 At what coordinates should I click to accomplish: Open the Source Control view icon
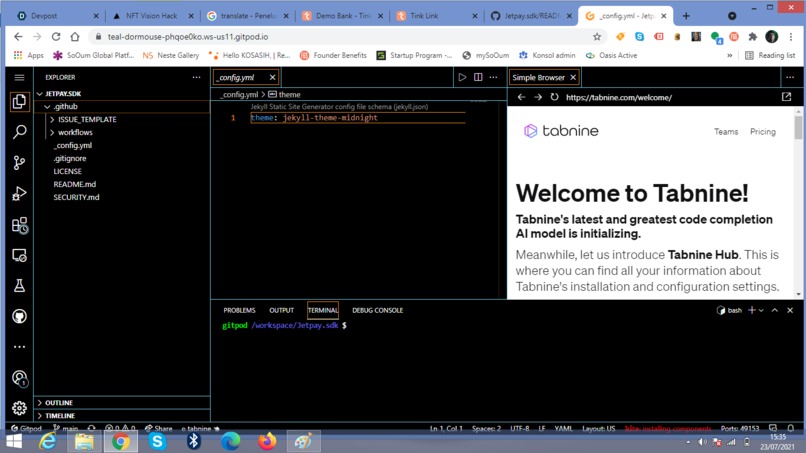[x=19, y=163]
